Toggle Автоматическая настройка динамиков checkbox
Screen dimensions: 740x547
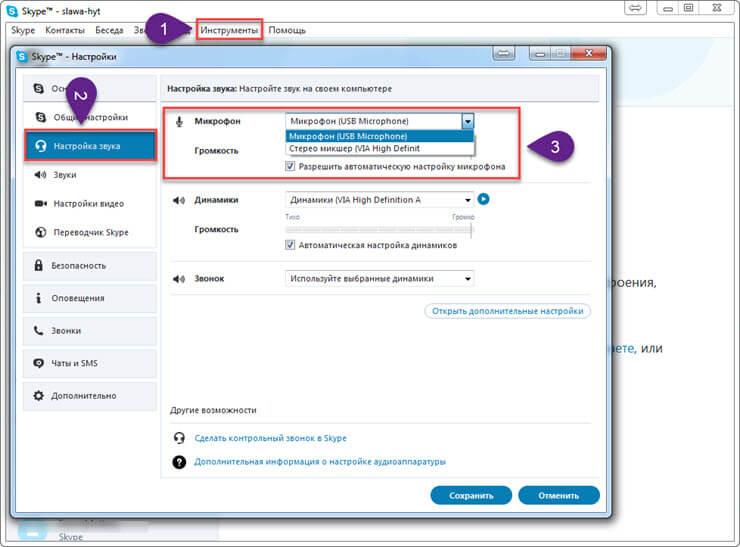290,245
